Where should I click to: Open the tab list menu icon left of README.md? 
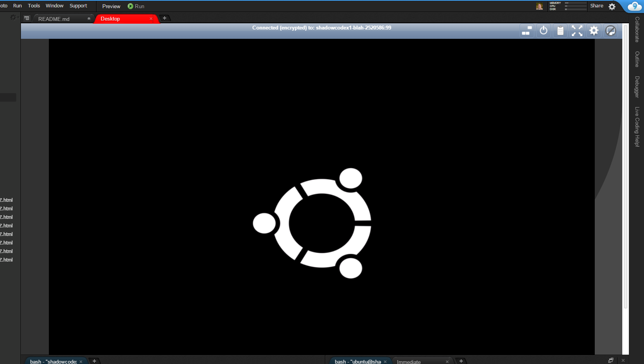tap(27, 18)
